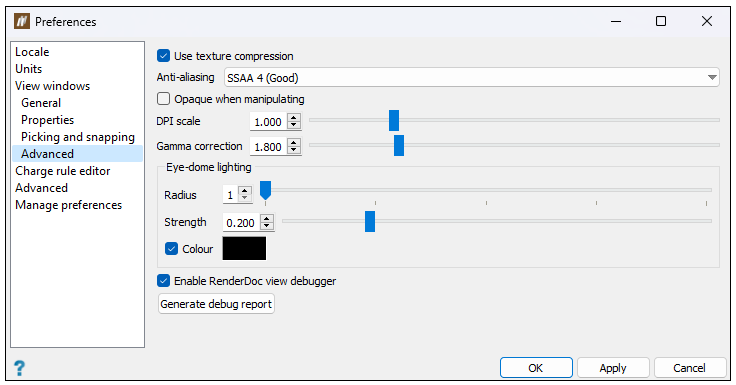Uncheck Use texture compression
Screen dimensions: 736x385
click(x=163, y=56)
